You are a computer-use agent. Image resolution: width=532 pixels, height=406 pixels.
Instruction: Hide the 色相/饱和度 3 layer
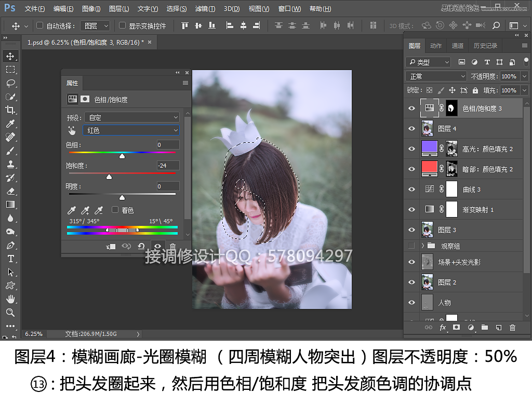tap(411, 108)
